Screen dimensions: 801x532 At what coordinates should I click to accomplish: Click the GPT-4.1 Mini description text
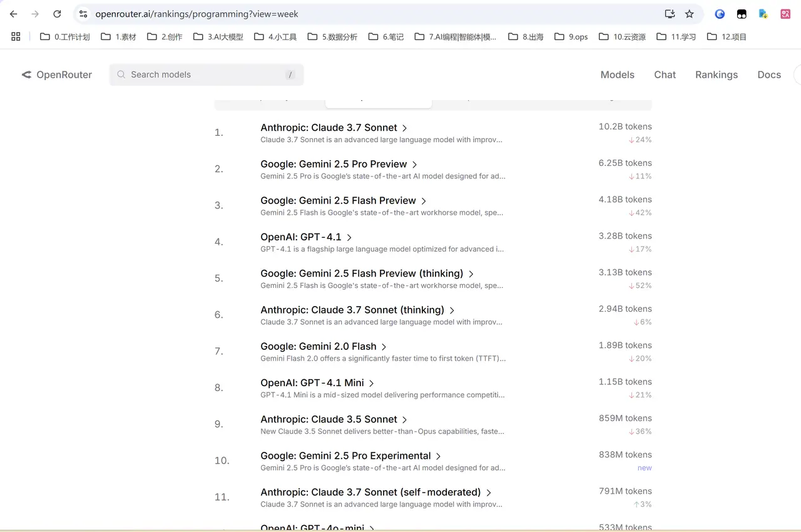click(382, 395)
